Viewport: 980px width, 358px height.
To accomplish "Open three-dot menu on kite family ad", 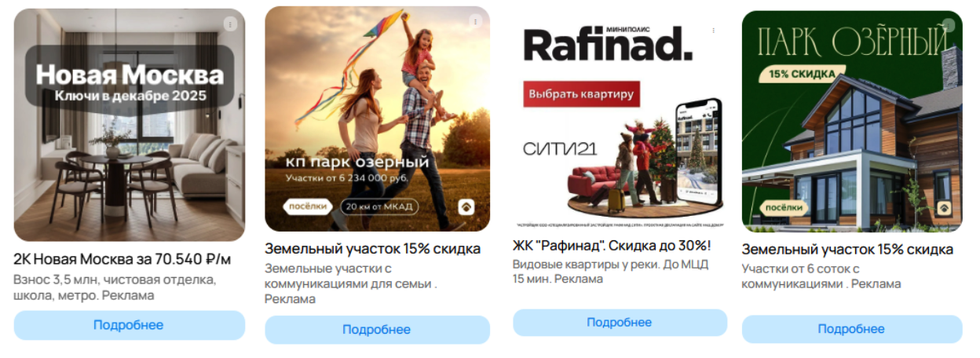I will tap(474, 21).
